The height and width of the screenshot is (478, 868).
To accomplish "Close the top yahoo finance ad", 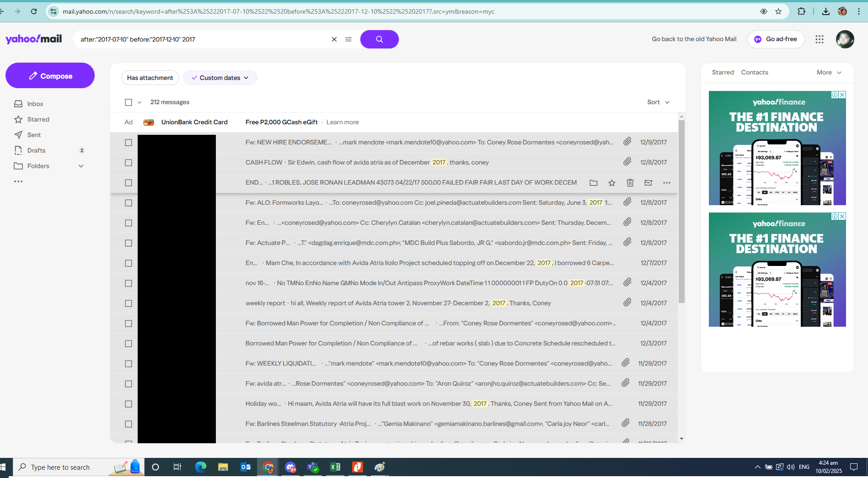I will tap(842, 95).
